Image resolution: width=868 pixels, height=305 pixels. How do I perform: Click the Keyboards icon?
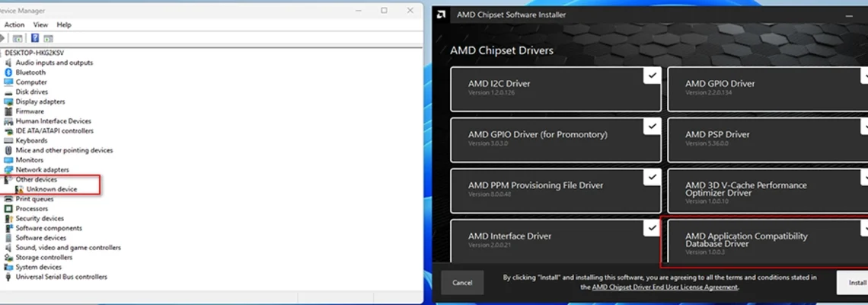tap(8, 140)
